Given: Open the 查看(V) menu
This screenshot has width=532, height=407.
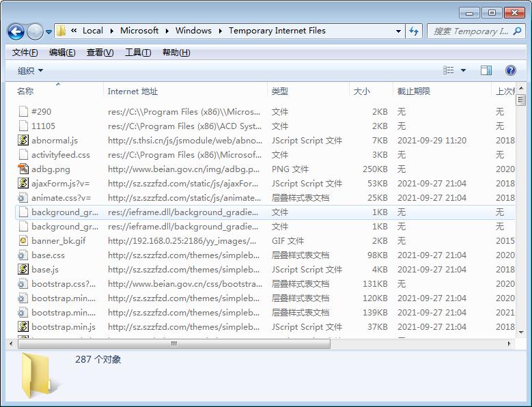Looking at the screenshot, I should [x=100, y=53].
